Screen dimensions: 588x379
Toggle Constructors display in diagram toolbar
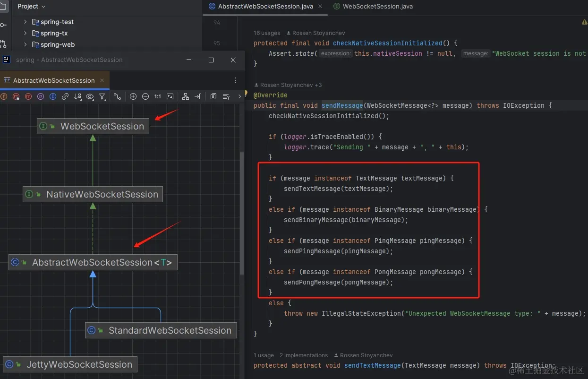(16, 96)
